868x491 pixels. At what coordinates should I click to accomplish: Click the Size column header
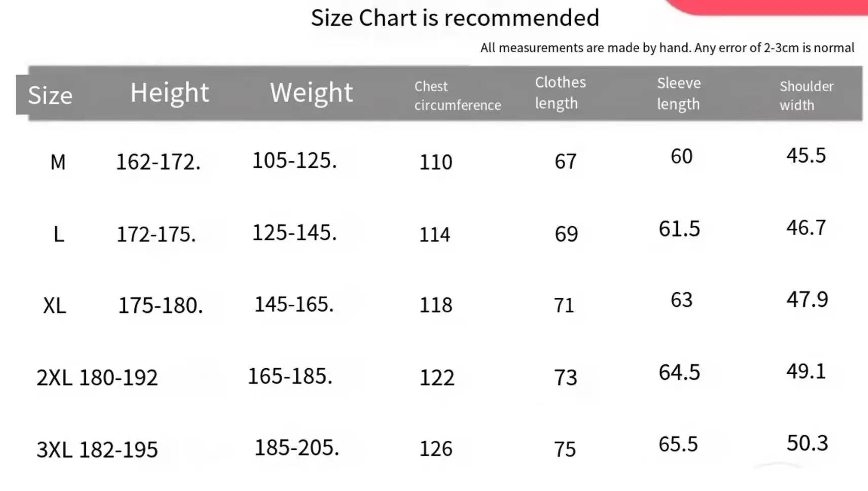point(50,95)
